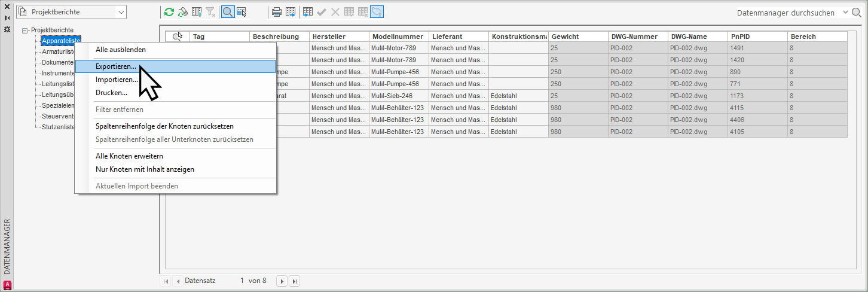Toggle the select-in-drawing table cursor button
The height and width of the screenshot is (292, 868).
242,12
